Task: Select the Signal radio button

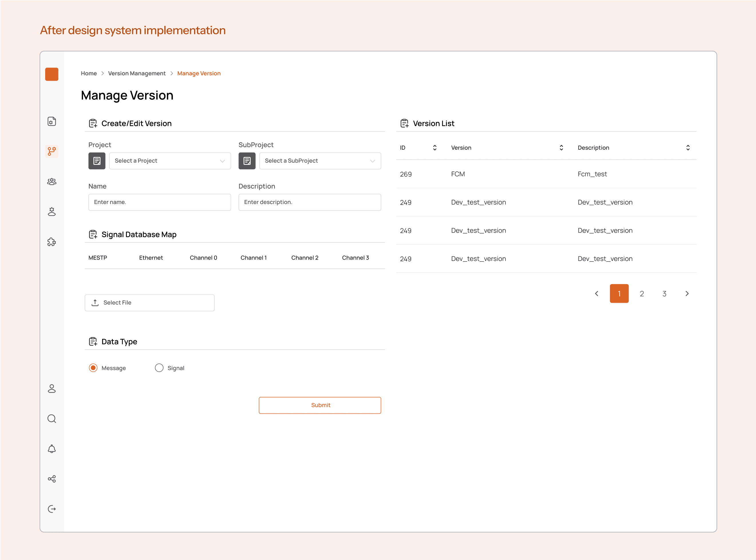Action: [x=159, y=368]
